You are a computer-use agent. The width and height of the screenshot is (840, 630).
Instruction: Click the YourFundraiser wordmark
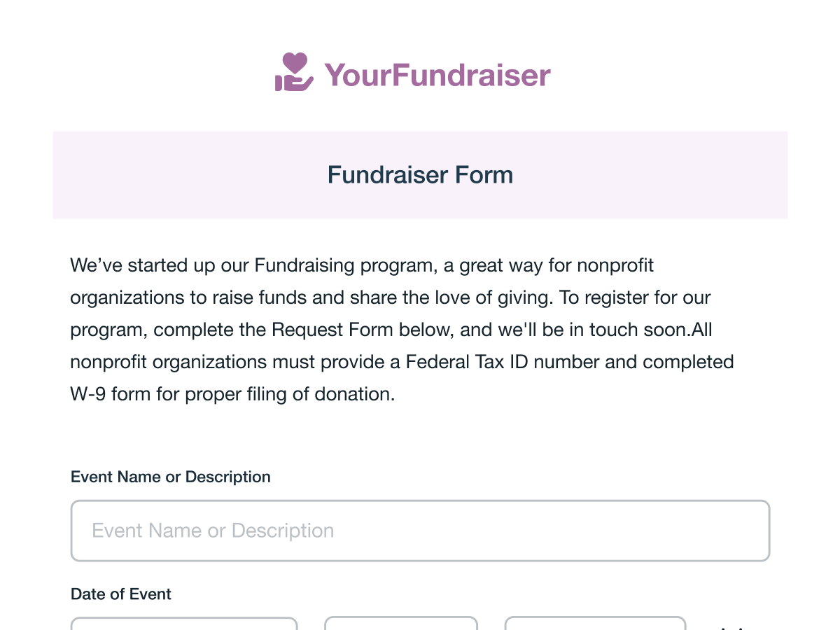[x=437, y=75]
